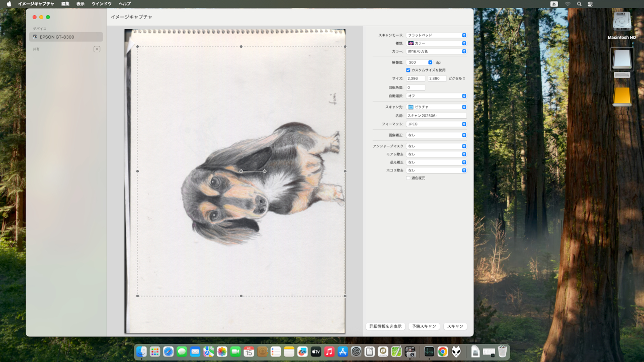Image resolution: width=644 pixels, height=362 pixels.
Task: Enable 退色復元 checkbox
Action: click(x=408, y=178)
